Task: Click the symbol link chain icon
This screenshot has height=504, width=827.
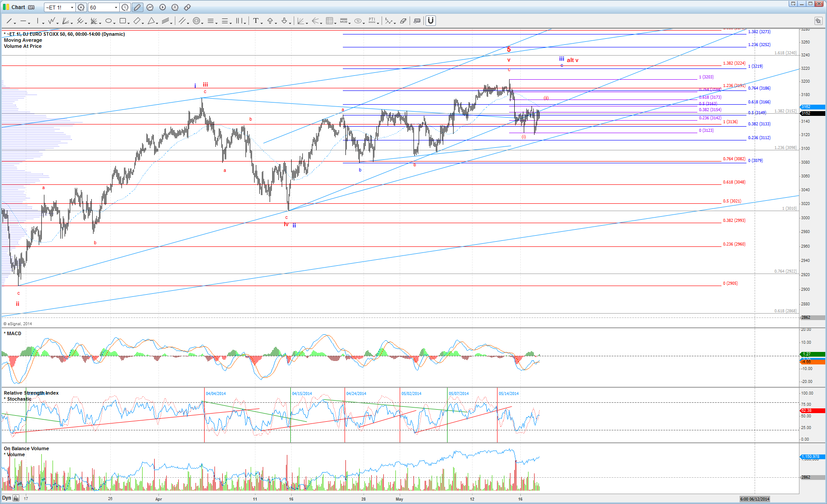Action: tap(187, 7)
